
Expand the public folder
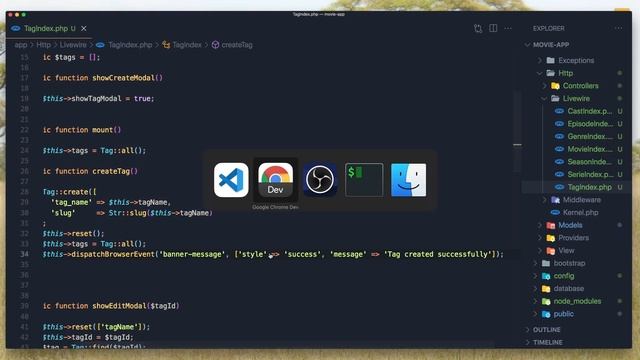coord(563,314)
